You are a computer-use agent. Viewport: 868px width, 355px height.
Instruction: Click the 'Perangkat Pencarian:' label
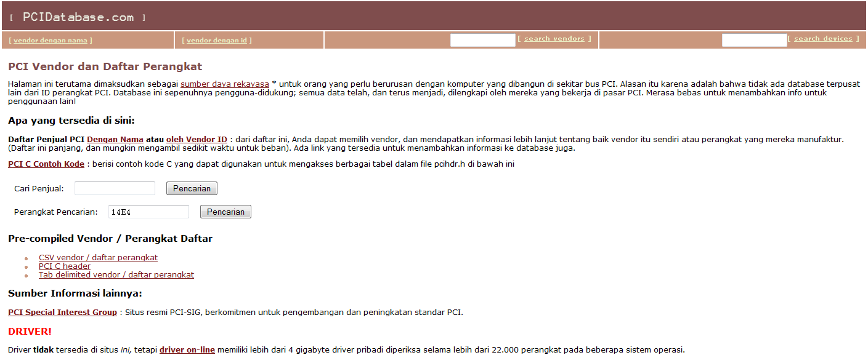click(x=55, y=212)
